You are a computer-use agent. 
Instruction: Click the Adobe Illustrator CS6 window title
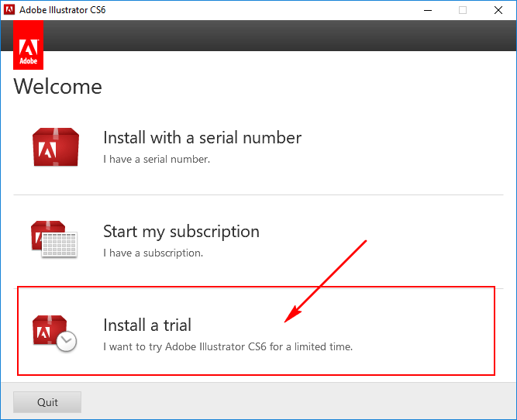point(62,10)
